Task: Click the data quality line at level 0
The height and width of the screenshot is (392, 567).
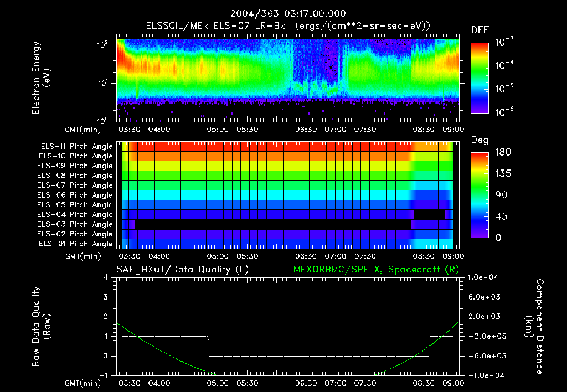Action: pos(319,356)
